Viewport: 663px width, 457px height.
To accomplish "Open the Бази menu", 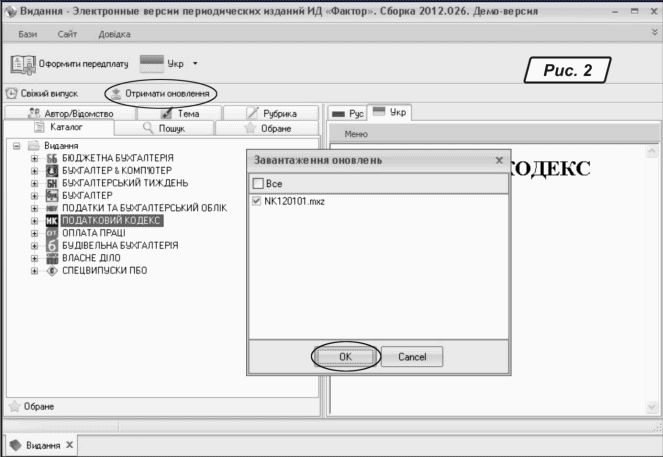I will point(27,34).
